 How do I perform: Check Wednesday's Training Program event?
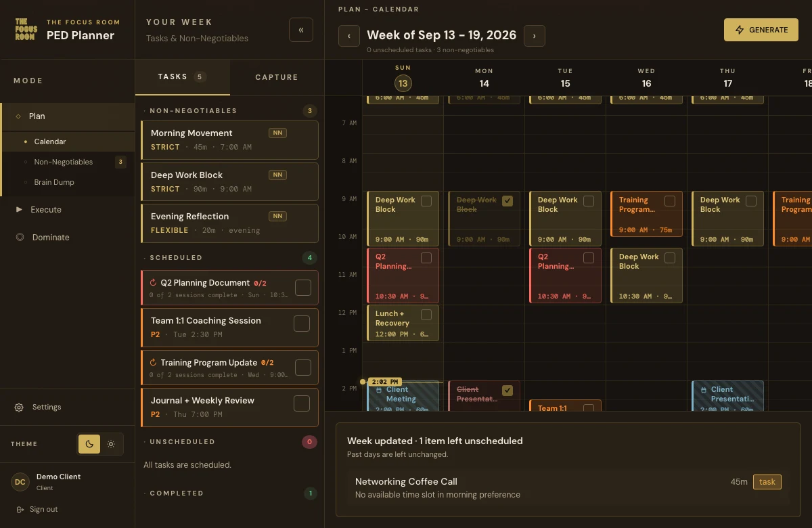[670, 201]
